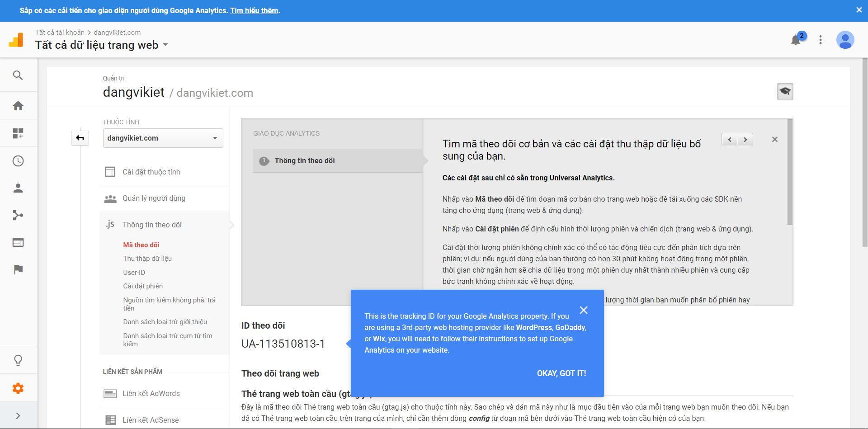The width and height of the screenshot is (868, 429).
Task: Close the blue tracking ID tooltip
Action: [584, 310]
